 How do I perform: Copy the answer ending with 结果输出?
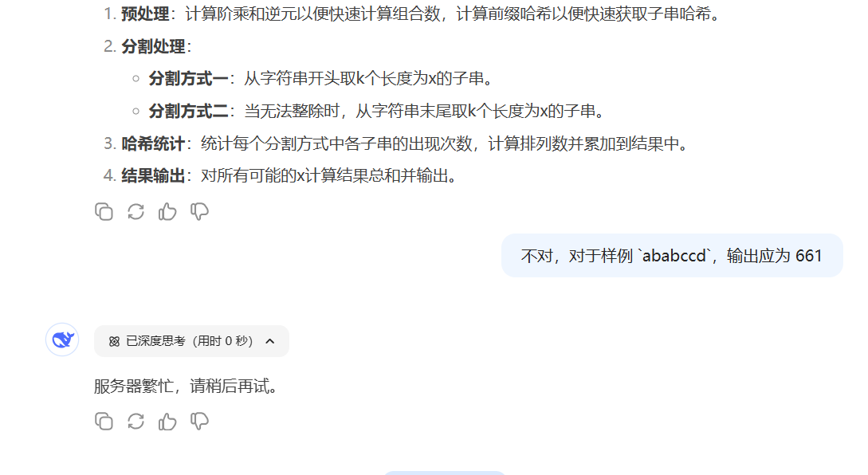pyautogui.click(x=104, y=211)
